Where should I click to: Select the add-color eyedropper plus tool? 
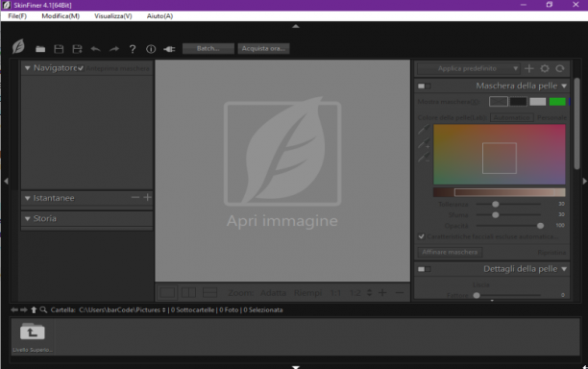pyautogui.click(x=424, y=143)
